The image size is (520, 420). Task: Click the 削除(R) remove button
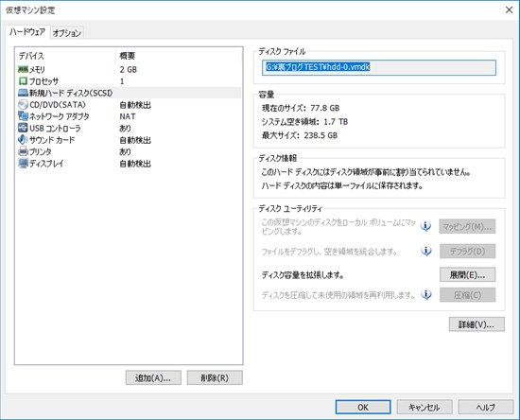pos(215,377)
